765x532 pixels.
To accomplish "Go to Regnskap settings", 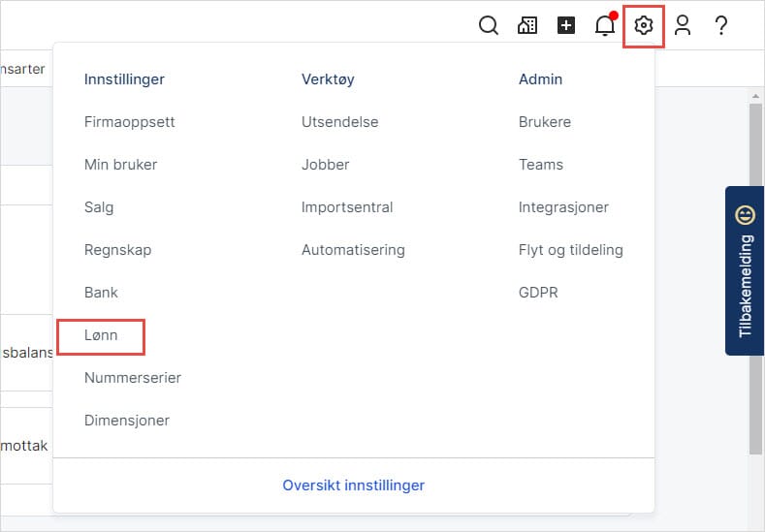I will pyautogui.click(x=117, y=250).
